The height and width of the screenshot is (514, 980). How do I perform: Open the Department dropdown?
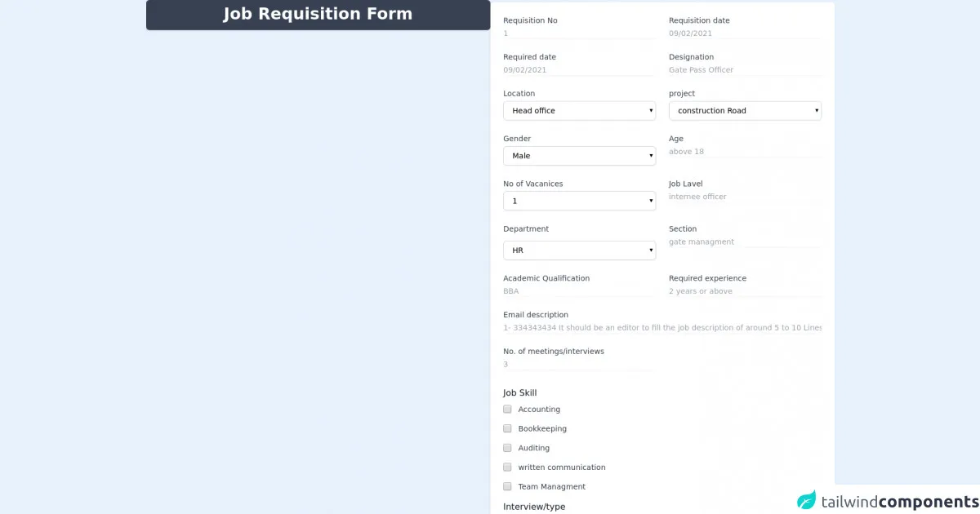pos(579,250)
